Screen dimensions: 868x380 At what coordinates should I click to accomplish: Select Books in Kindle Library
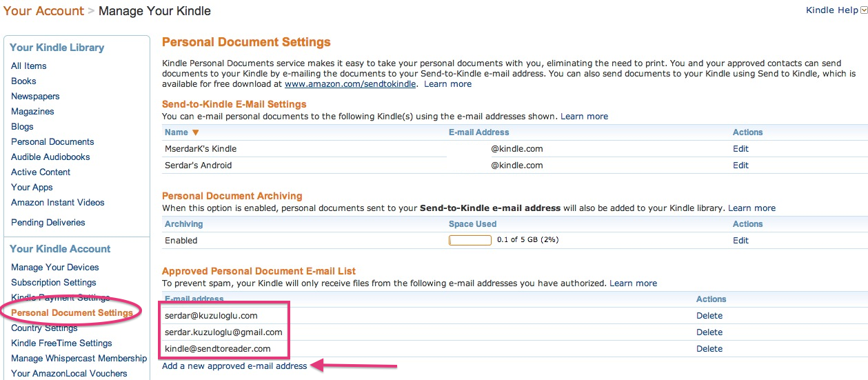(23, 81)
